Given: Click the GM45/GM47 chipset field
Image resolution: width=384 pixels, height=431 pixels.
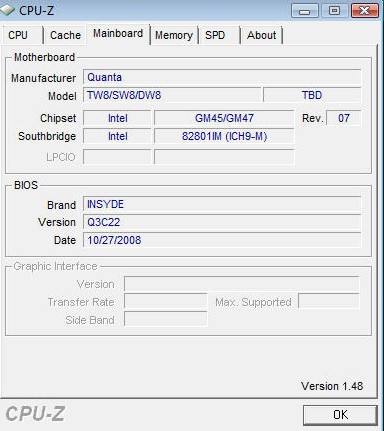Looking at the screenshot, I should [x=224, y=118].
